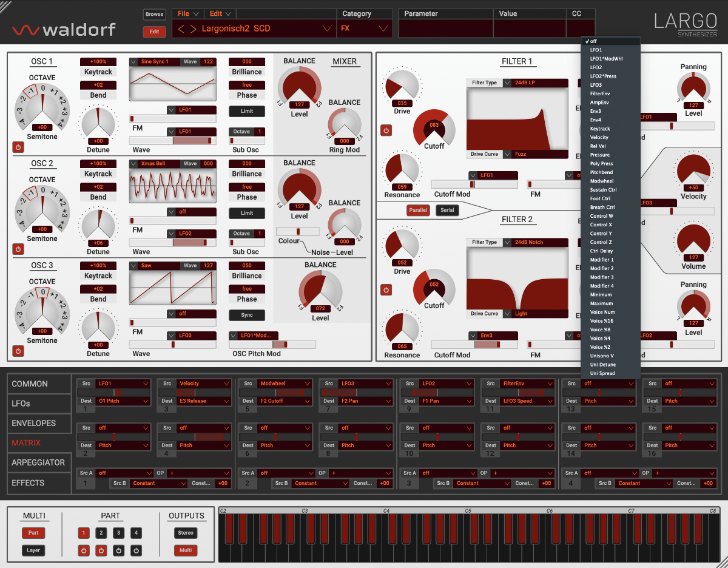Toggle the part 4 power icon
Screen dimensions: 728x568
tap(136, 550)
